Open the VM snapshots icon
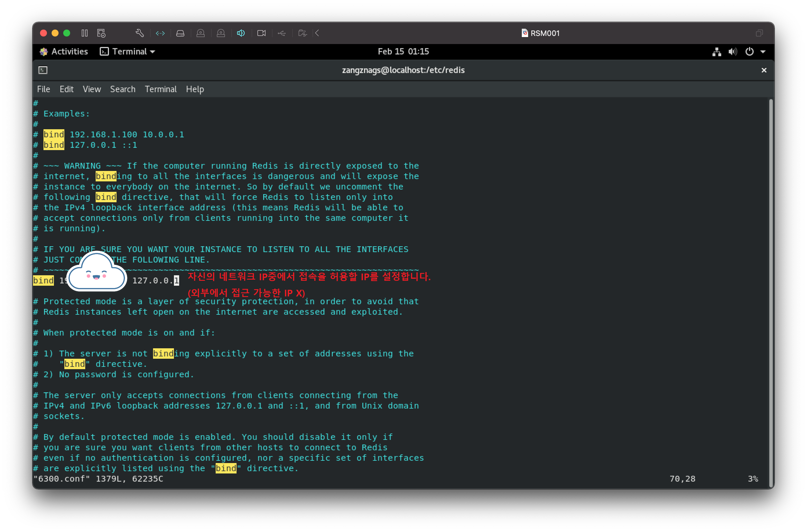Viewport: 807px width, 532px height. [101, 33]
